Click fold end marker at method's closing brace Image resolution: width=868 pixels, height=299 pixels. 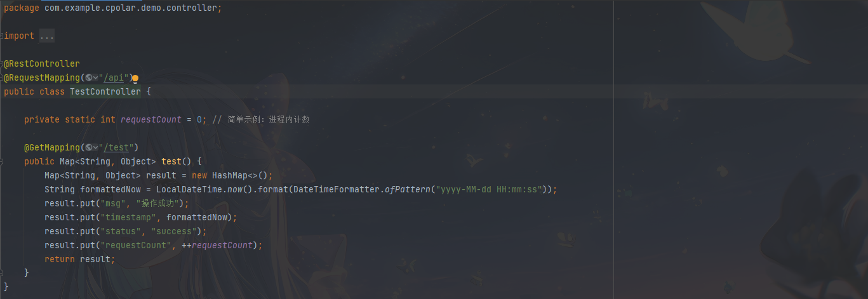[x=2, y=272]
